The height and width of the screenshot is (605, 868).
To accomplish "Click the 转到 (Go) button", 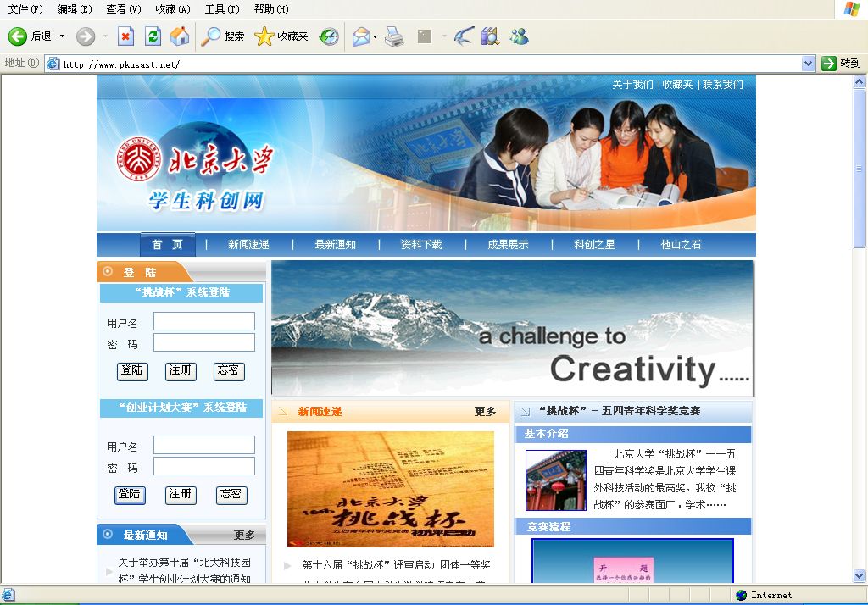I will pyautogui.click(x=842, y=64).
